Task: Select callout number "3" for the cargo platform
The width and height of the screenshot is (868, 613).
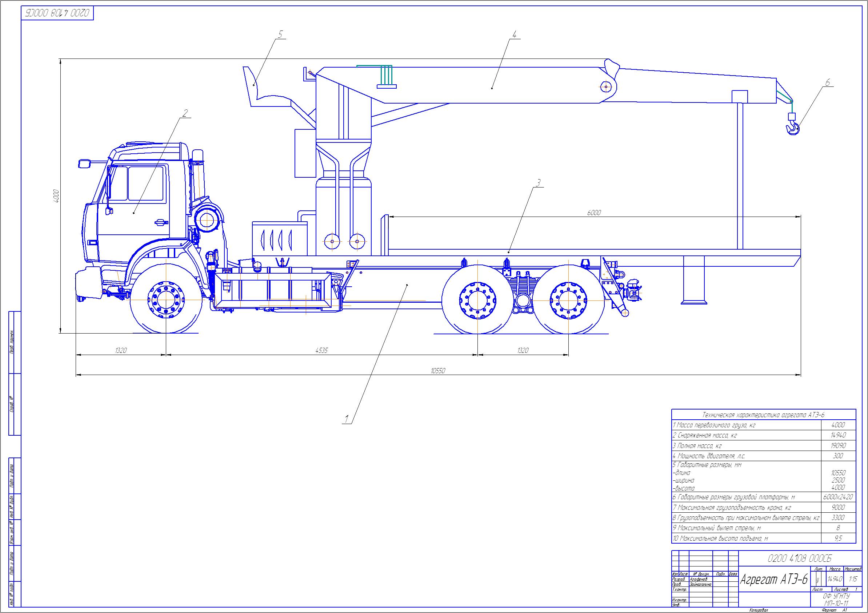Action: (x=538, y=183)
